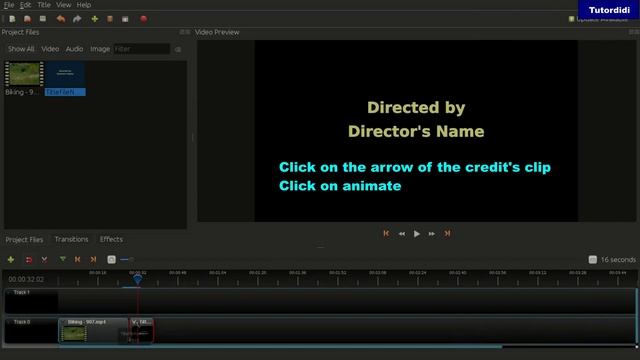Open the Title menu
The image size is (640, 360).
pos(44,5)
